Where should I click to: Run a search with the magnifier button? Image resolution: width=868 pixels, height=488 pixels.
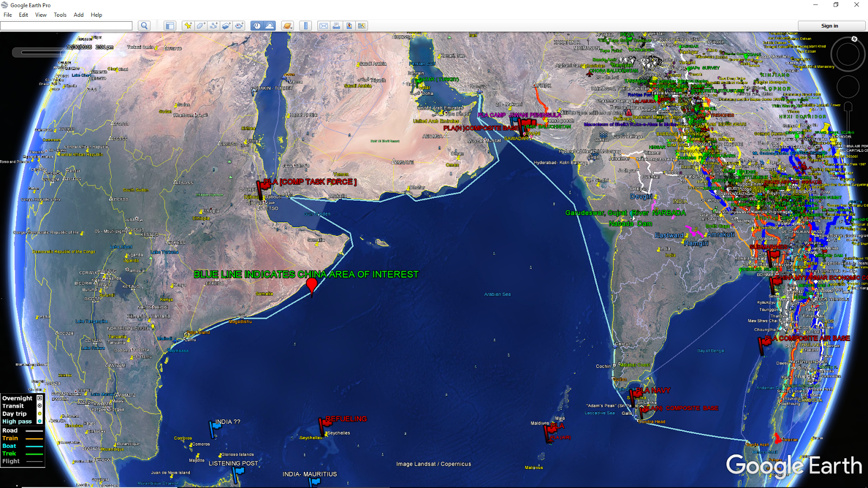pos(144,25)
